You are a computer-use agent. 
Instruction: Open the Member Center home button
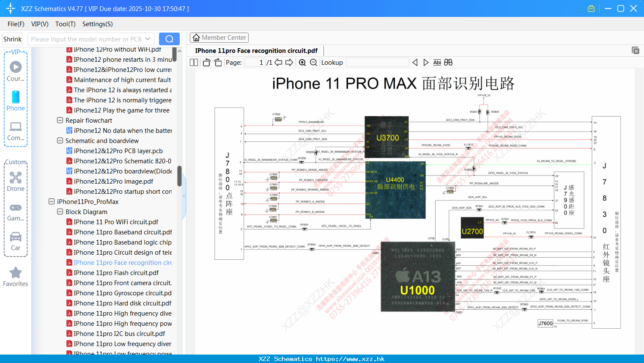point(219,38)
